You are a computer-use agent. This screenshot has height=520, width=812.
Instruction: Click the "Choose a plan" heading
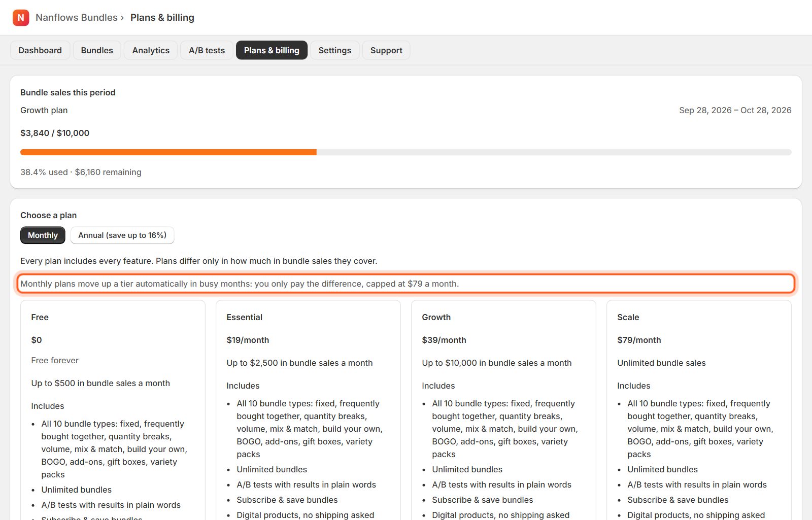(48, 215)
